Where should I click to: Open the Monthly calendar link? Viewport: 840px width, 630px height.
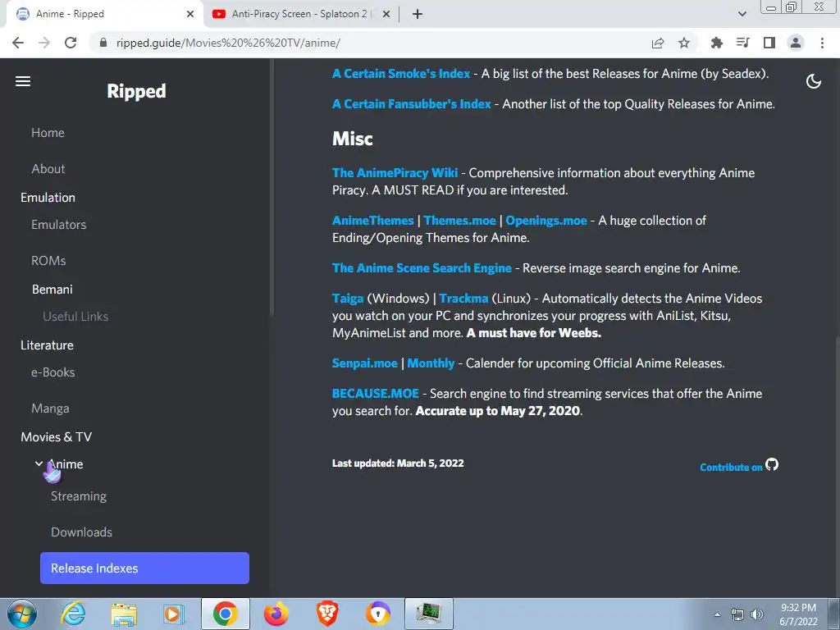[x=431, y=363]
